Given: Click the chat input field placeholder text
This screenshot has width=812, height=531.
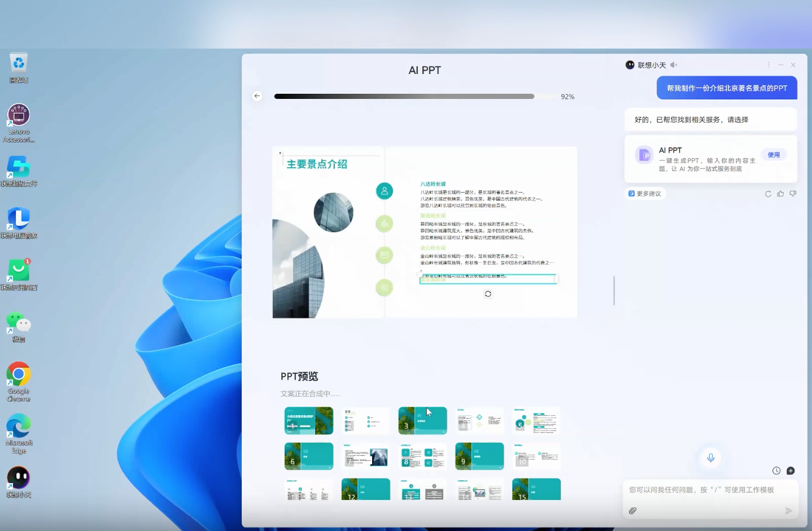Looking at the screenshot, I should (701, 490).
